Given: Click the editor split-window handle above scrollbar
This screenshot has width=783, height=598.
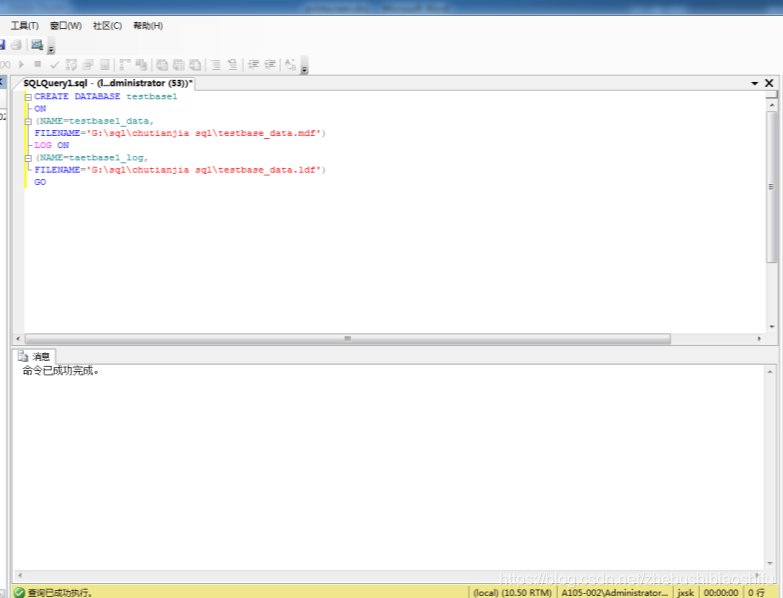Looking at the screenshot, I should 772,94.
